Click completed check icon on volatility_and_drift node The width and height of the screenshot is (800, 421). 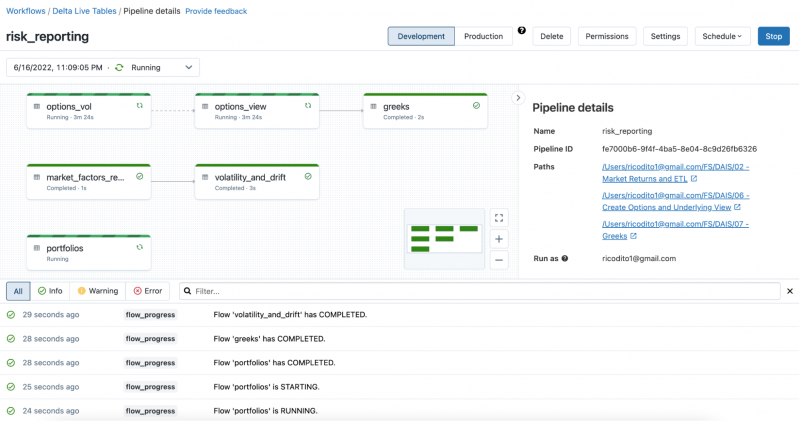coord(308,177)
